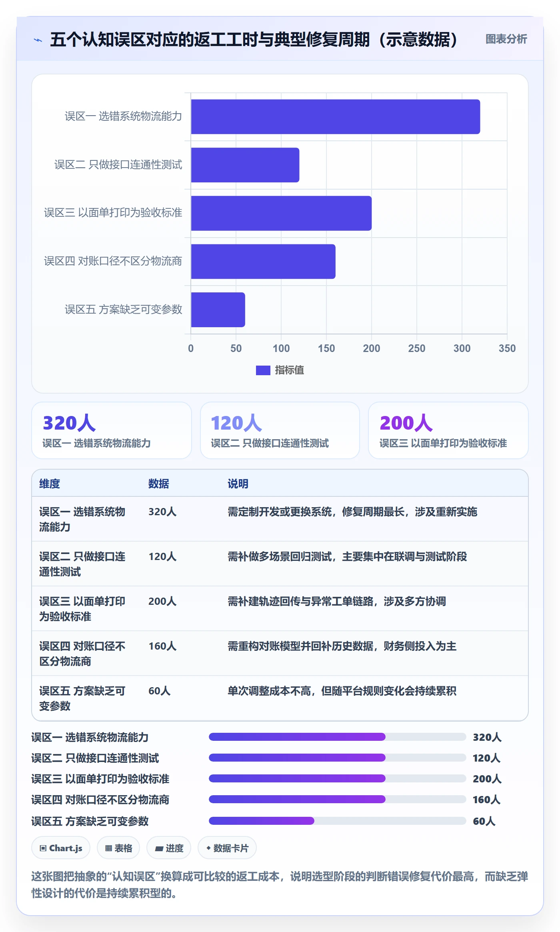The image size is (560, 932).
Task: Click the 误区一 bar in the chart
Action: [335, 116]
